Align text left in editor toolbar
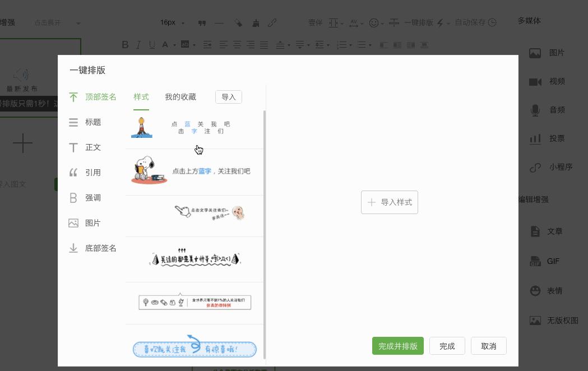Screen dimensions: 588x371 click(223, 45)
